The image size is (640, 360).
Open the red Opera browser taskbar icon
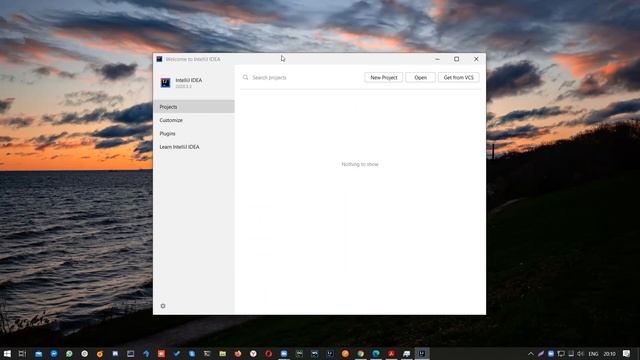pos(269,353)
